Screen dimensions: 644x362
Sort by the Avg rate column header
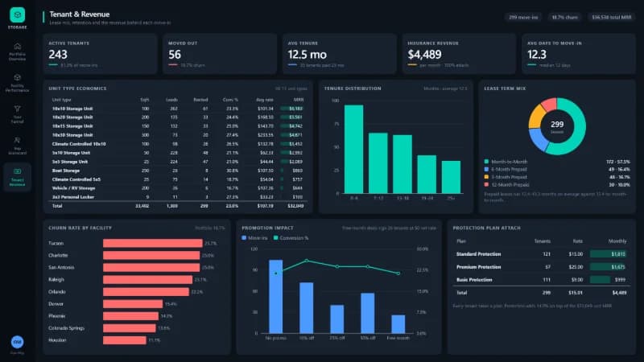pos(265,100)
